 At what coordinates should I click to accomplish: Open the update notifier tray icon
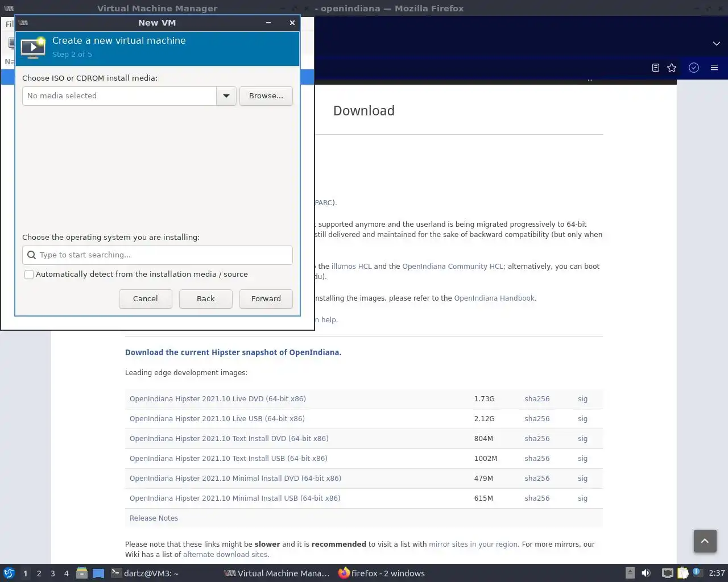tap(697, 573)
